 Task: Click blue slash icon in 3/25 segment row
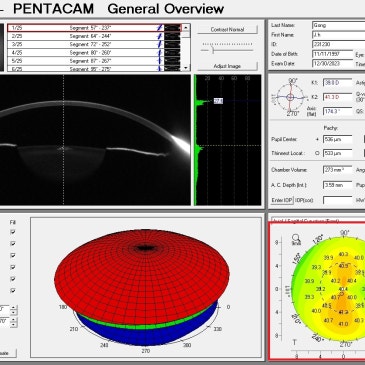click(160, 45)
